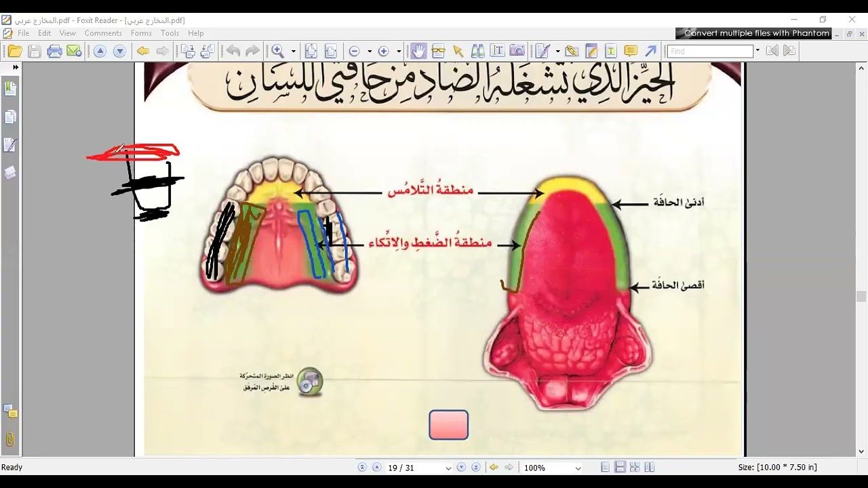Click the document size text in status bar

[777, 468]
